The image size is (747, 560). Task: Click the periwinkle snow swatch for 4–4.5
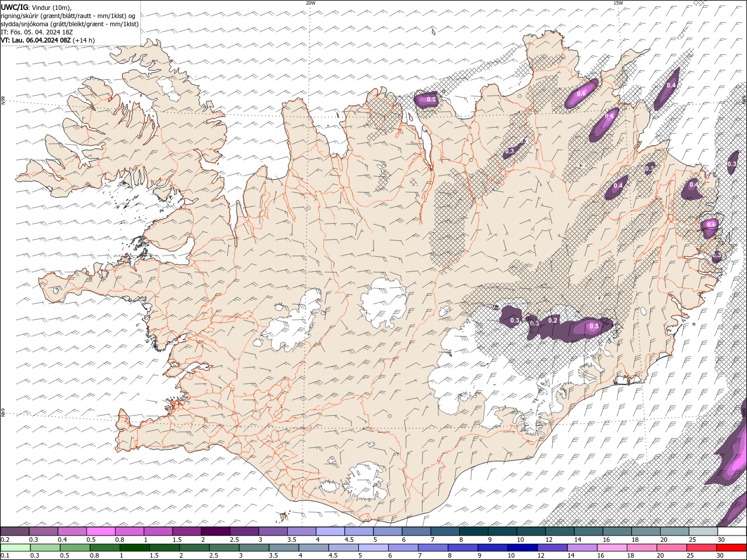pos(330,531)
